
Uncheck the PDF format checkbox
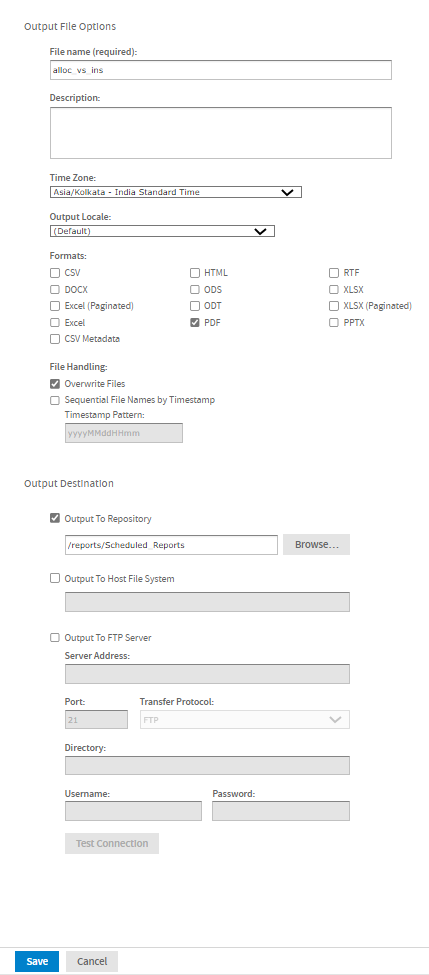point(195,323)
